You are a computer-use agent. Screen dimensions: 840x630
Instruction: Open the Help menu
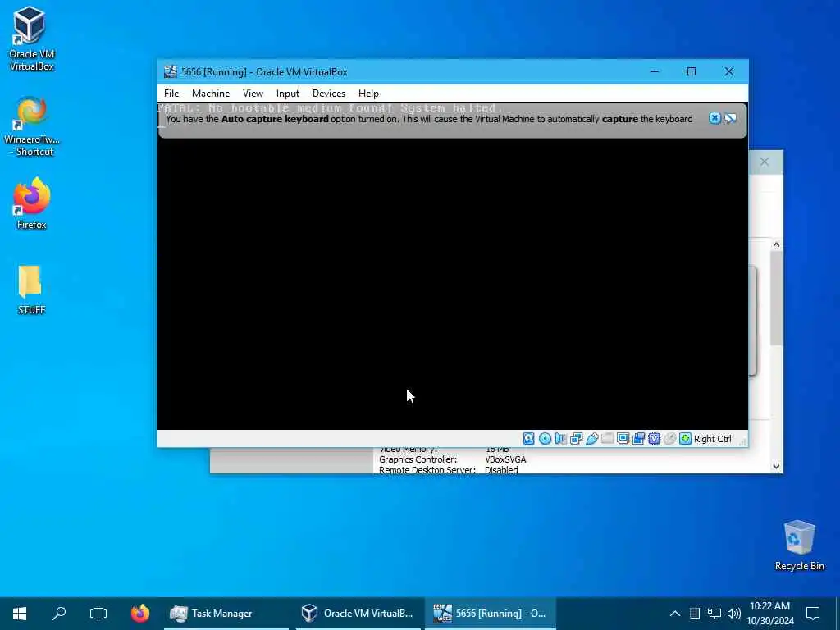point(368,94)
